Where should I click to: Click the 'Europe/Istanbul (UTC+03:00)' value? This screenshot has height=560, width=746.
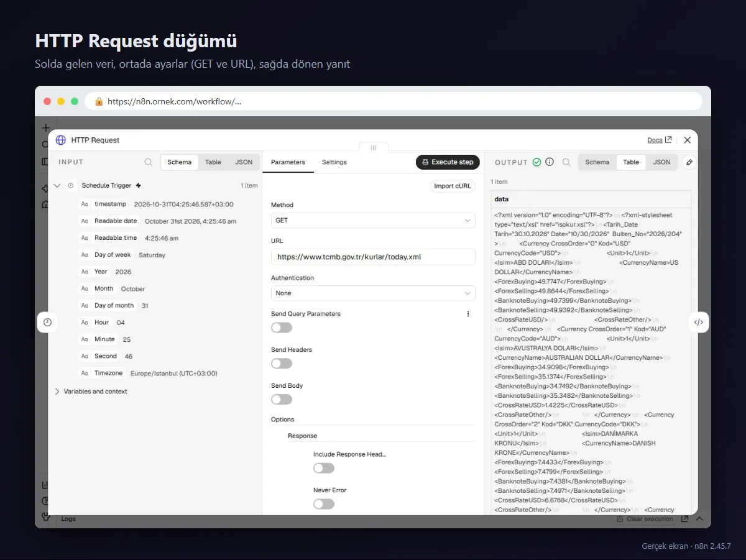[174, 374]
